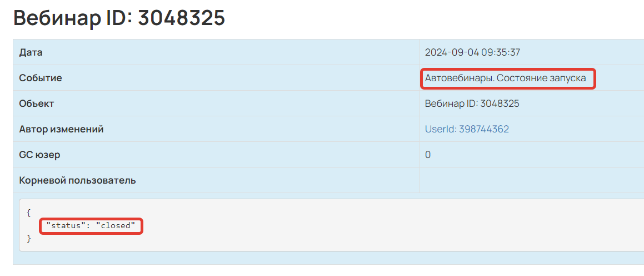Click the GC юзер value 0
644x276 pixels.
428,155
